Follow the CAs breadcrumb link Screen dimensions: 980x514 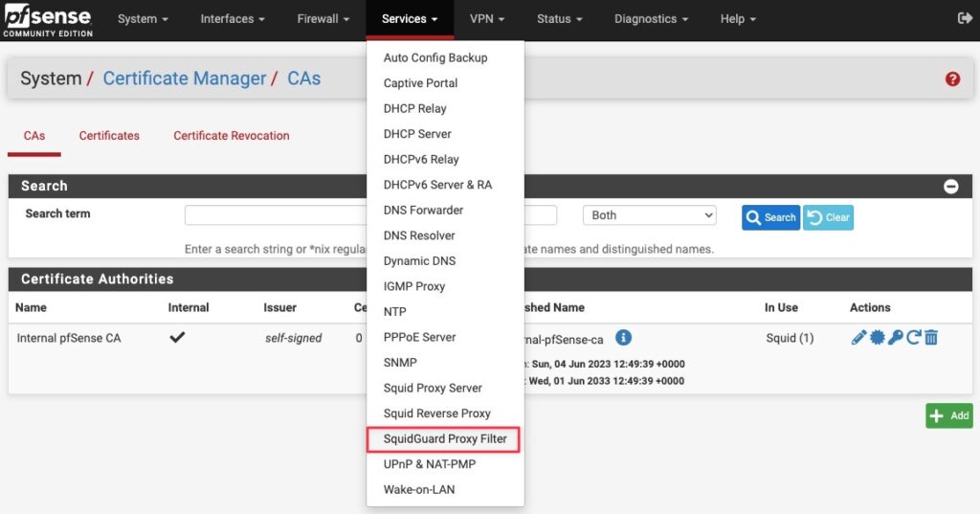pyautogui.click(x=303, y=78)
